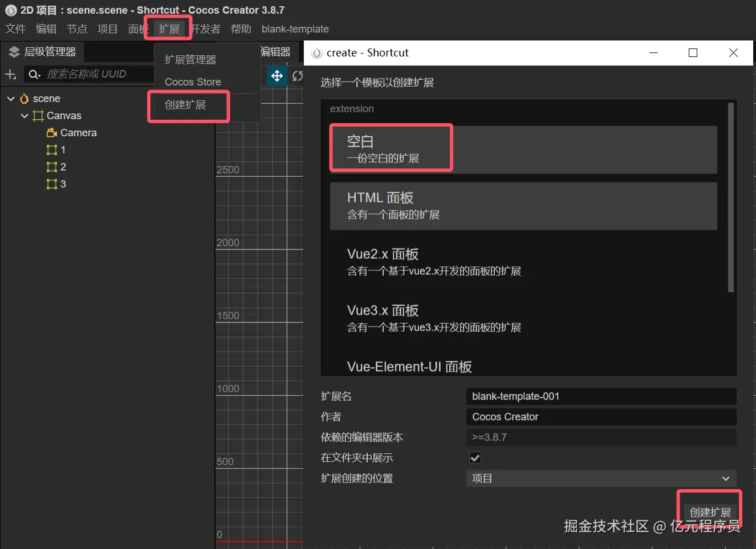Click the extension group header
The image size is (756, 549).
(x=352, y=109)
